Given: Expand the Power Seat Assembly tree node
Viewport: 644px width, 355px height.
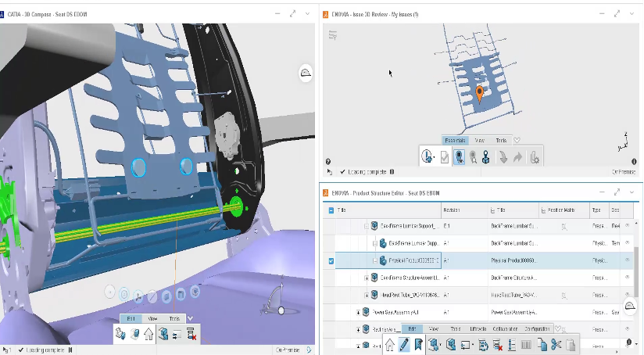Looking at the screenshot, I should point(358,313).
